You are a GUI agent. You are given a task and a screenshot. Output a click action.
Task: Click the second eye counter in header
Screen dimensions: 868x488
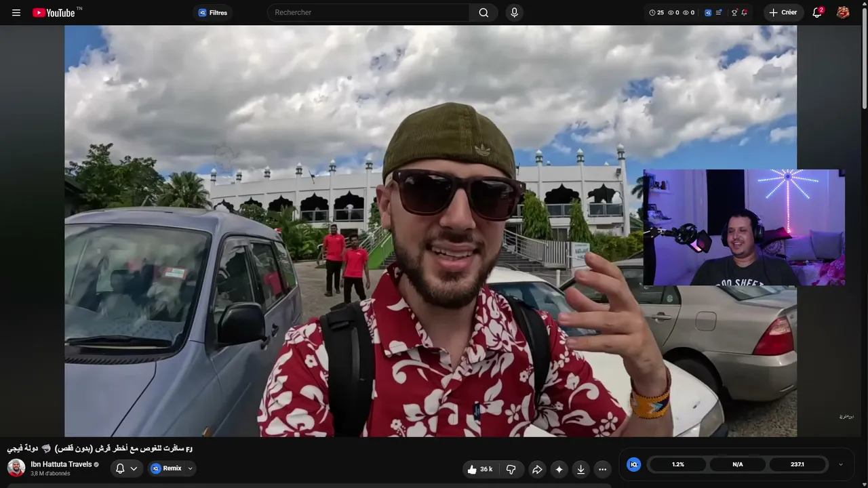pyautogui.click(x=688, y=12)
